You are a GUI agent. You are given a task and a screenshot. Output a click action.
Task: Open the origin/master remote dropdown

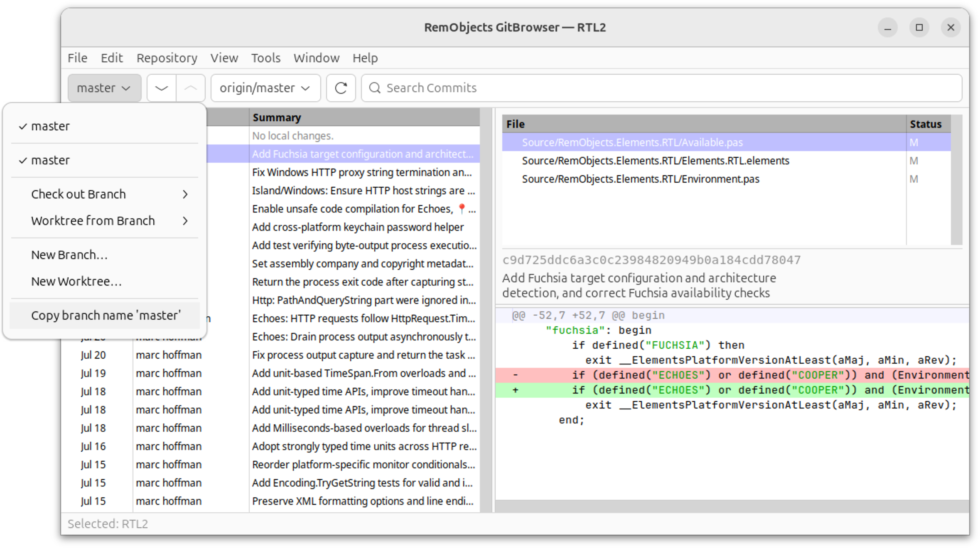(x=265, y=88)
